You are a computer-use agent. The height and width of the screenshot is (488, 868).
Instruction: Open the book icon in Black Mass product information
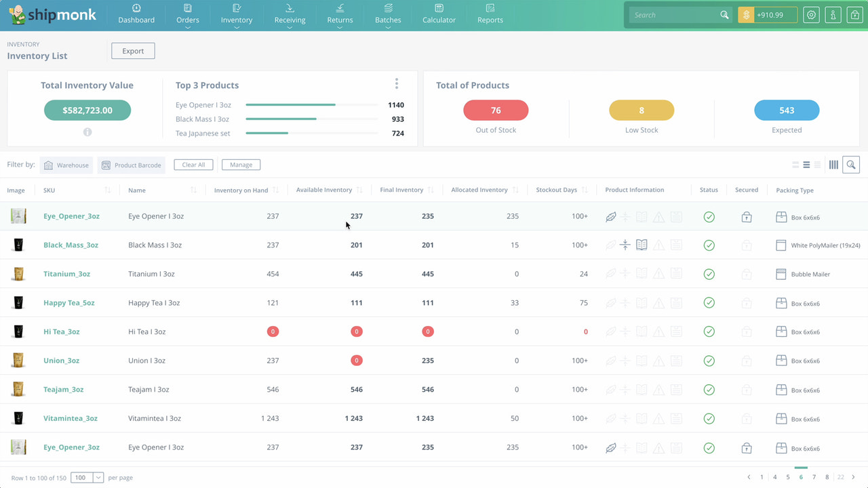(642, 245)
